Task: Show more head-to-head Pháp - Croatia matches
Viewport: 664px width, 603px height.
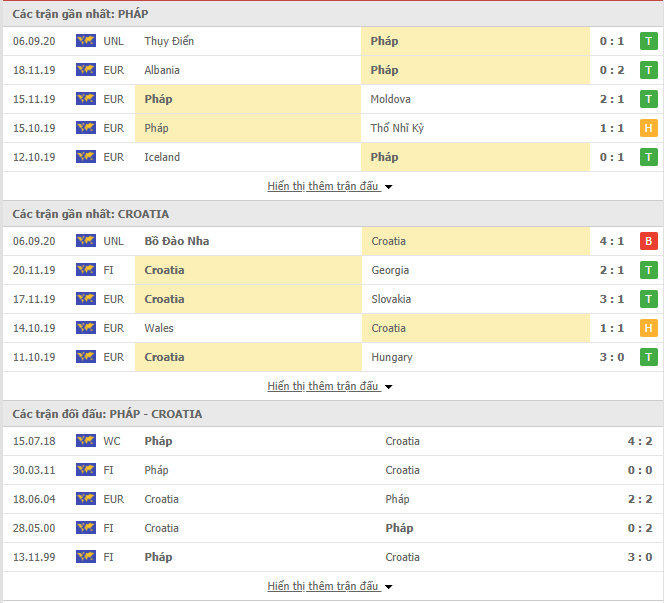Action: tap(329, 586)
